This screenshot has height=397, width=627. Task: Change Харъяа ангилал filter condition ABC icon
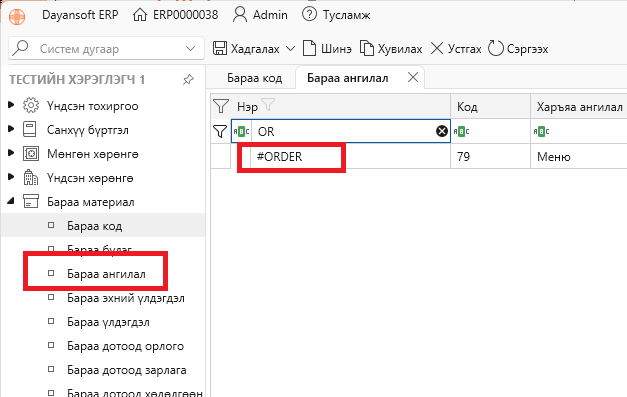tap(541, 131)
